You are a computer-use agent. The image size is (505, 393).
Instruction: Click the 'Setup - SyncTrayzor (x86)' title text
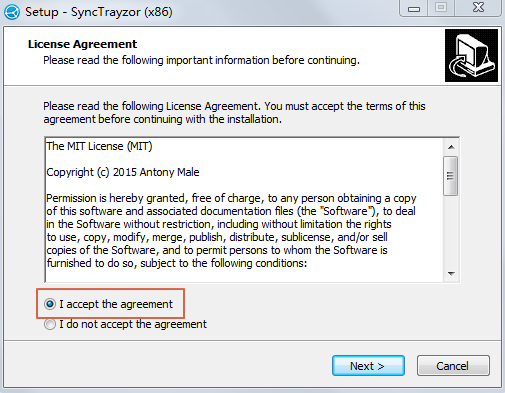tap(99, 12)
